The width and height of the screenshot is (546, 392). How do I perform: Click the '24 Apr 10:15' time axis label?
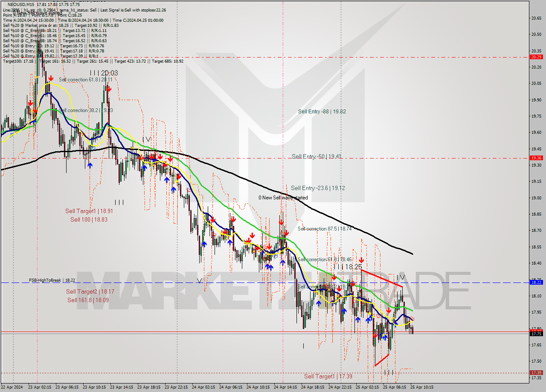point(258,387)
